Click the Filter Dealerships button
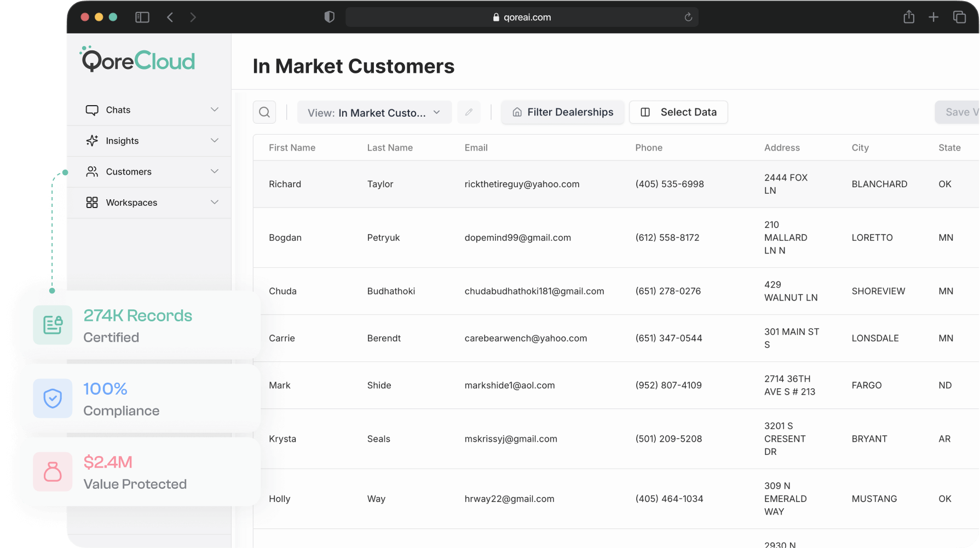The height and width of the screenshot is (548, 980). coord(562,112)
